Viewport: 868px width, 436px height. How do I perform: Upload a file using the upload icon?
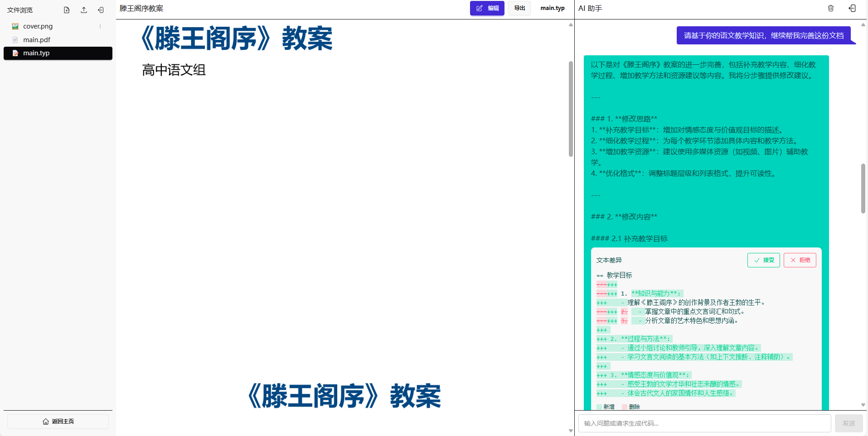coord(83,10)
